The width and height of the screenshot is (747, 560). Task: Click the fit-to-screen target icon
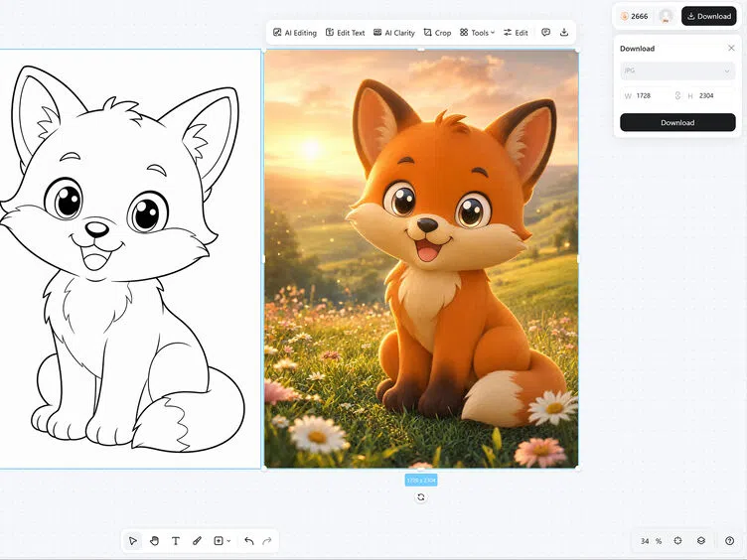coord(677,540)
